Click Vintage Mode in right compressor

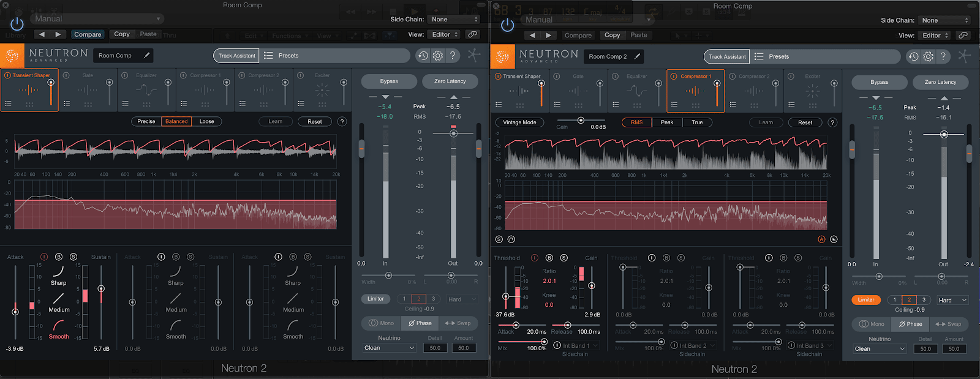coord(519,122)
